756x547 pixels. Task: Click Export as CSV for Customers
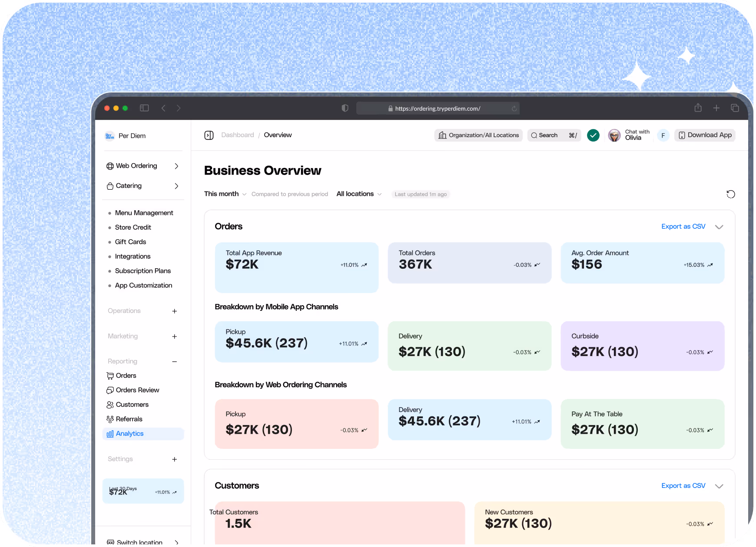[x=683, y=486]
